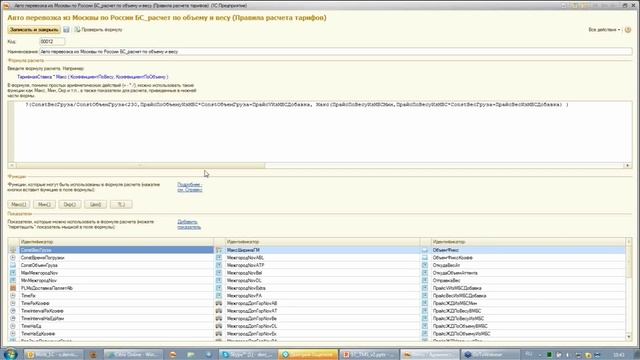640x360 pixels.
Task: Insert Цел() function into formula
Action: [x=96, y=204]
